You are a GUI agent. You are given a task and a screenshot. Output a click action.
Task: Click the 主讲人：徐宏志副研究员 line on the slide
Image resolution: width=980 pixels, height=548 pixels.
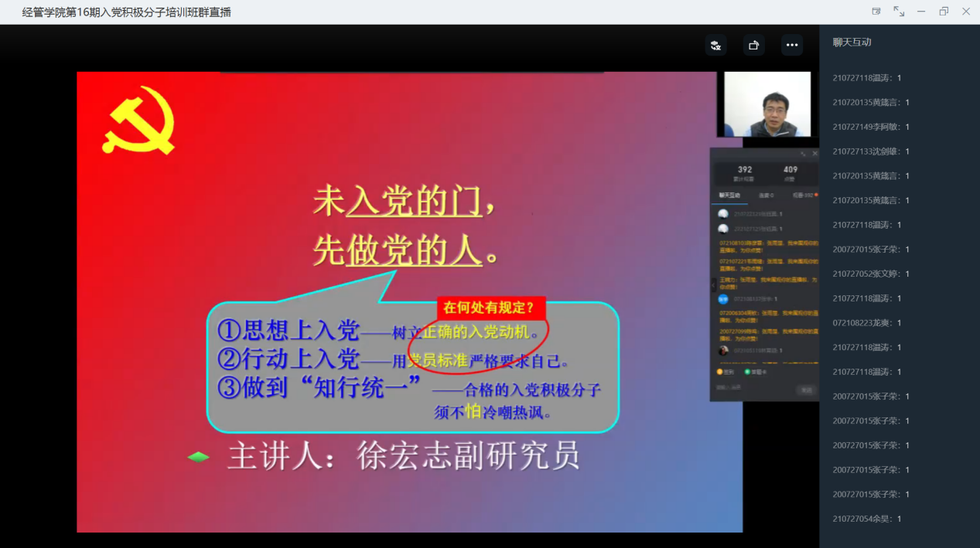(403, 456)
